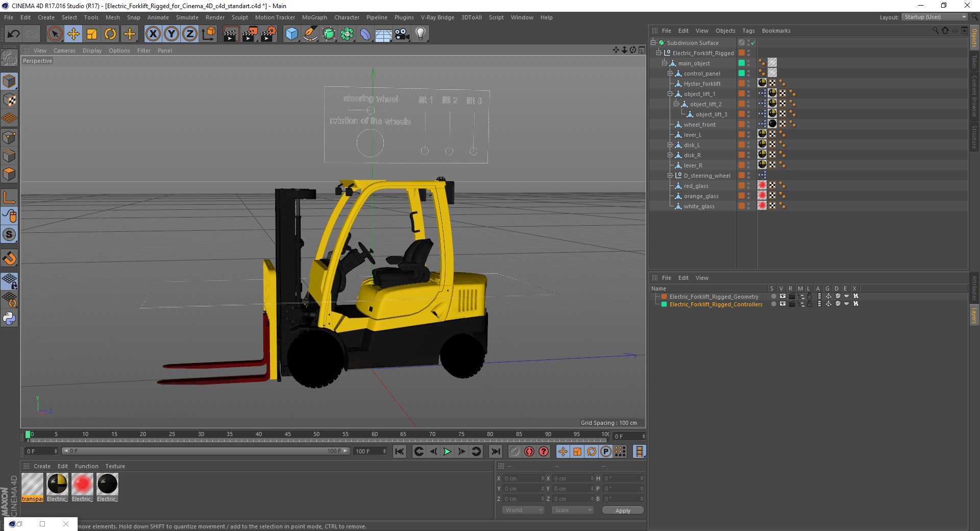
Task: Open the V-Ray Bridge menu
Action: coord(437,17)
